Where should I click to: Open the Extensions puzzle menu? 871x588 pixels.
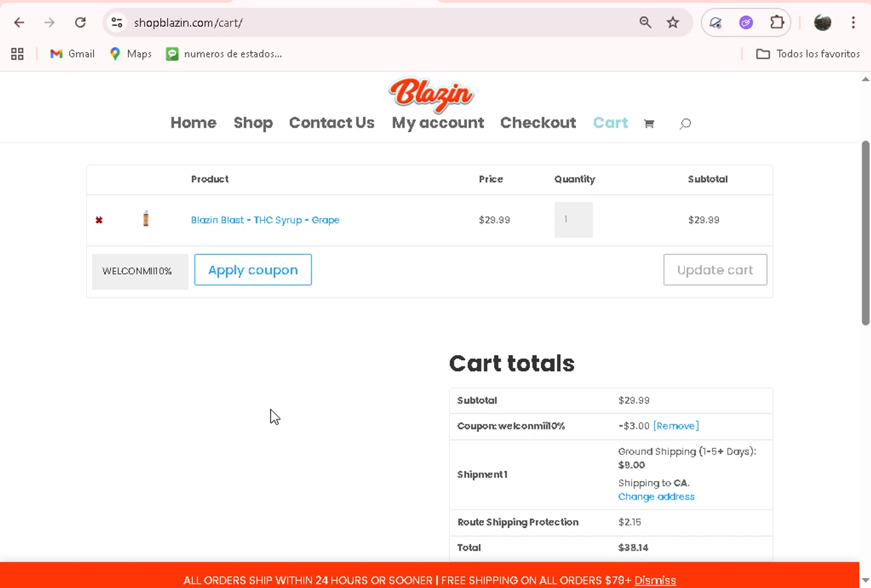[777, 23]
